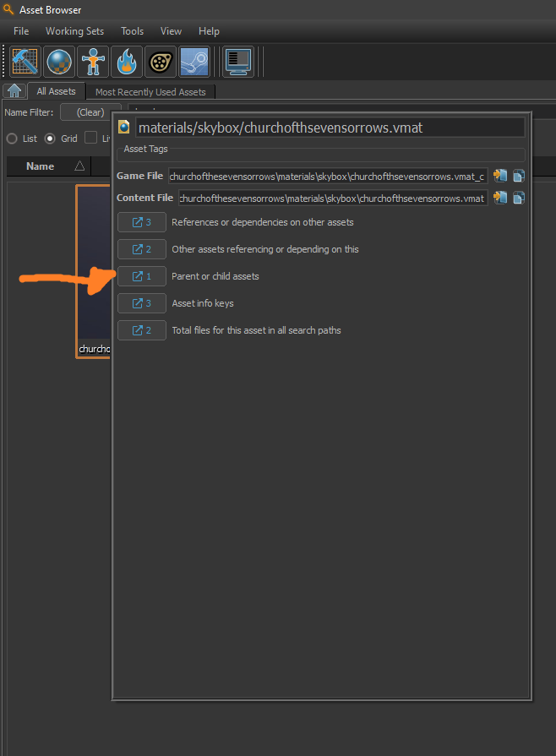
Task: Click the Asset Tags field
Action: click(321, 155)
